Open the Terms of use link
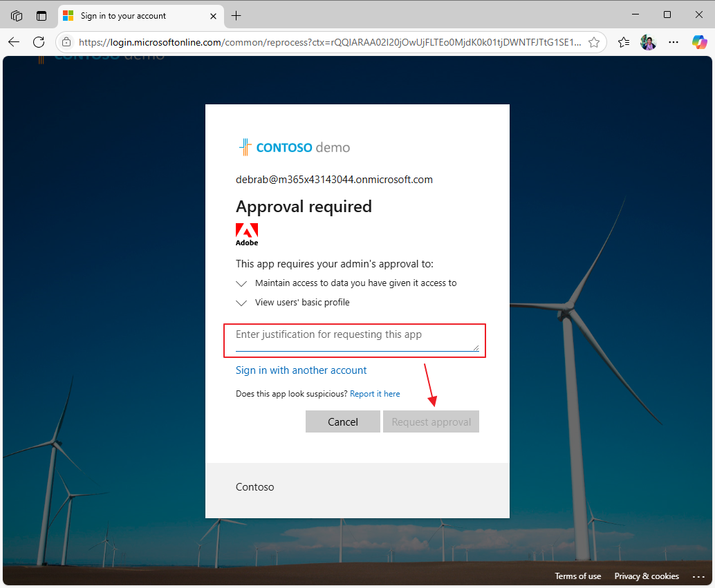The image size is (715, 588). coord(578,576)
